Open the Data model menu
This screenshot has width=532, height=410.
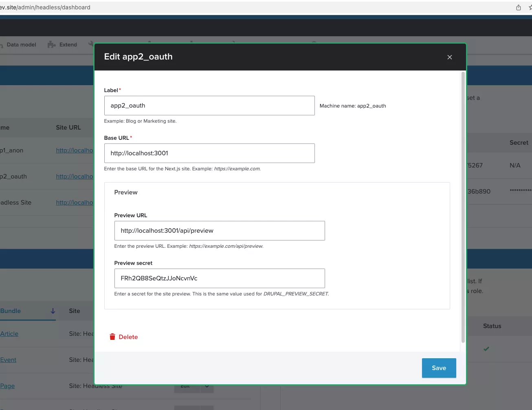[21, 44]
